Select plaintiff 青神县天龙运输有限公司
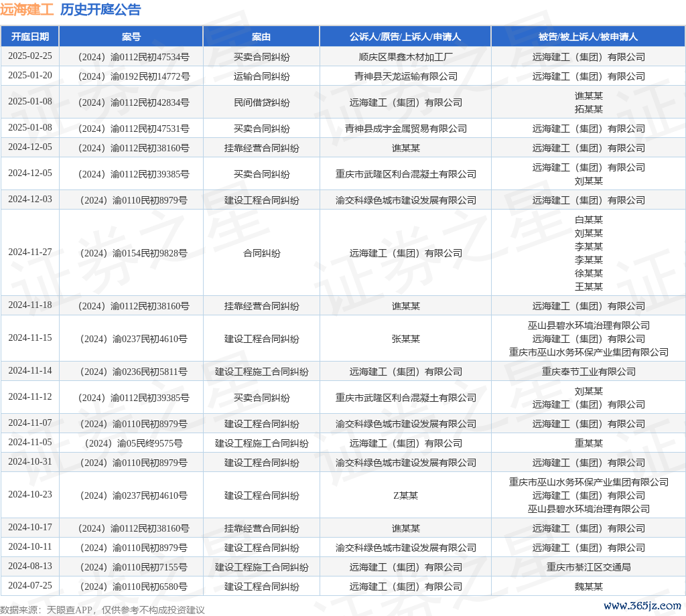Screen dimensions: 686x616 (405, 76)
